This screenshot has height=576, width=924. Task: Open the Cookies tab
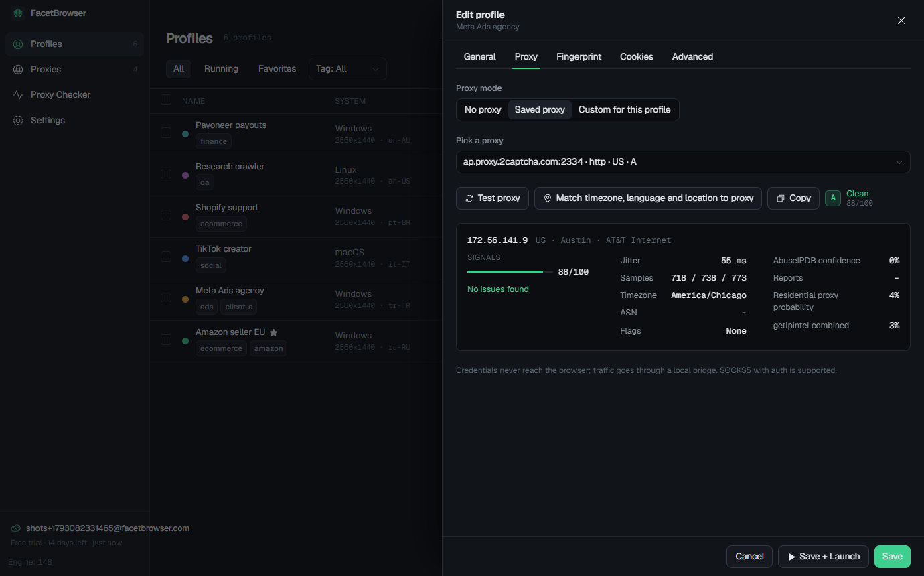637,57
